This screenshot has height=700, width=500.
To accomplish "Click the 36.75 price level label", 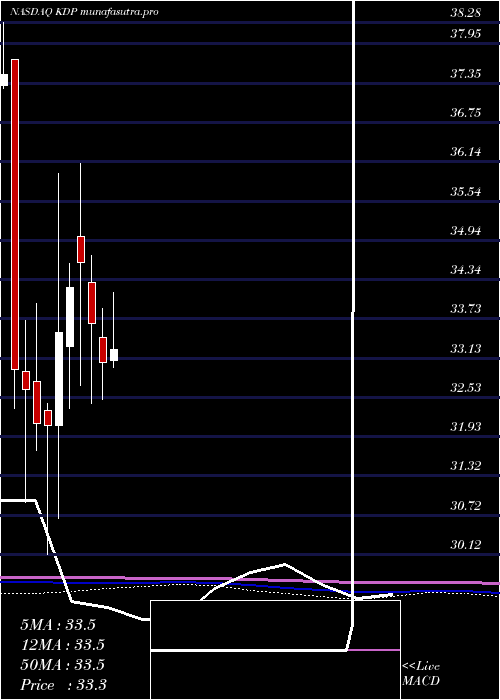I will tap(466, 113).
